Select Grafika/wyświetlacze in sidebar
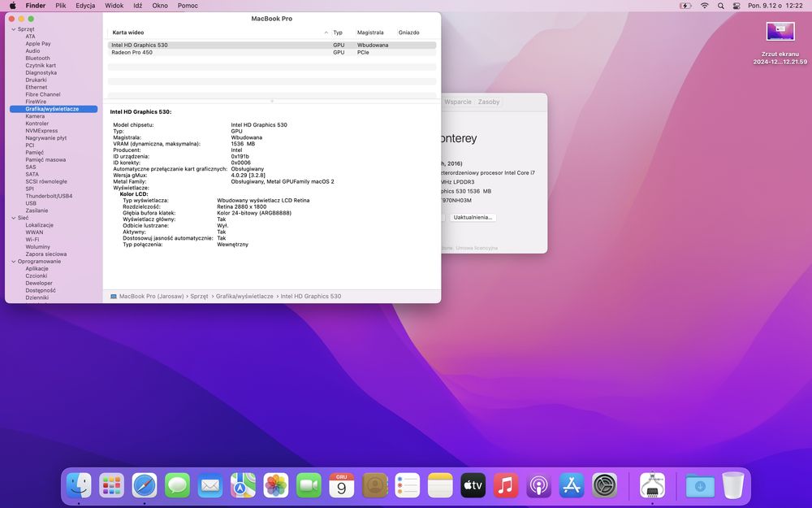Image resolution: width=812 pixels, height=508 pixels. (x=54, y=109)
